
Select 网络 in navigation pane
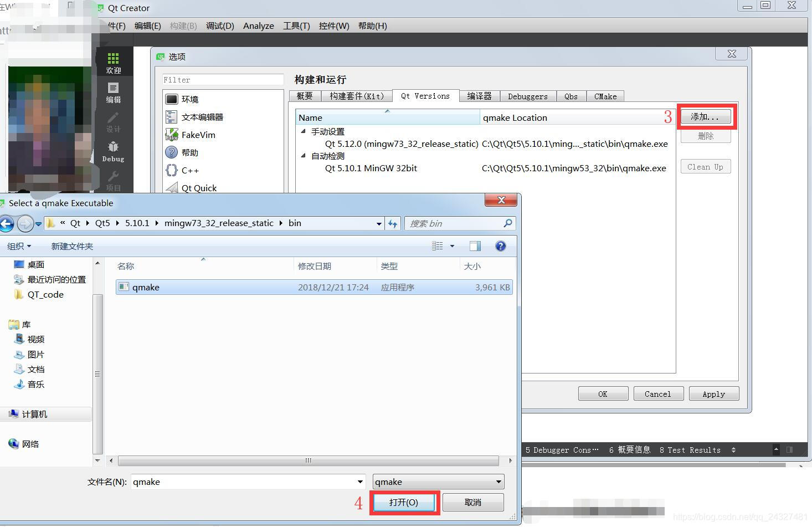point(24,444)
